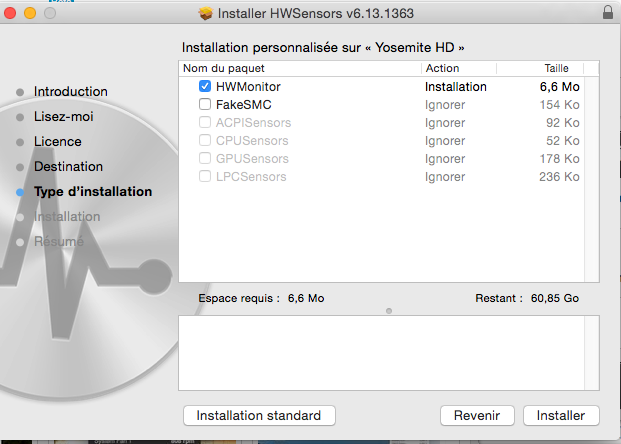Click the package list vertical scrollbar
621x444 pixels.
point(592,179)
